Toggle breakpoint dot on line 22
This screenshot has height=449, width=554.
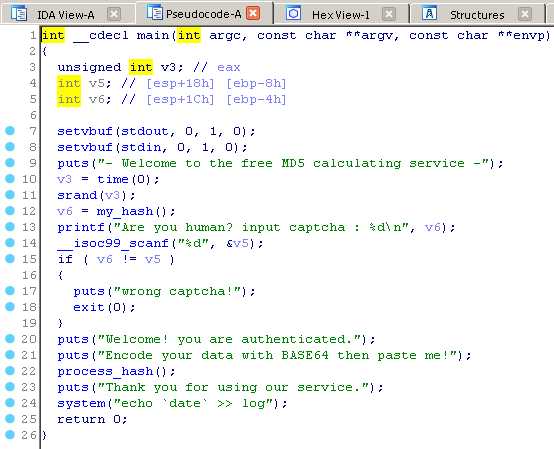click(x=10, y=371)
